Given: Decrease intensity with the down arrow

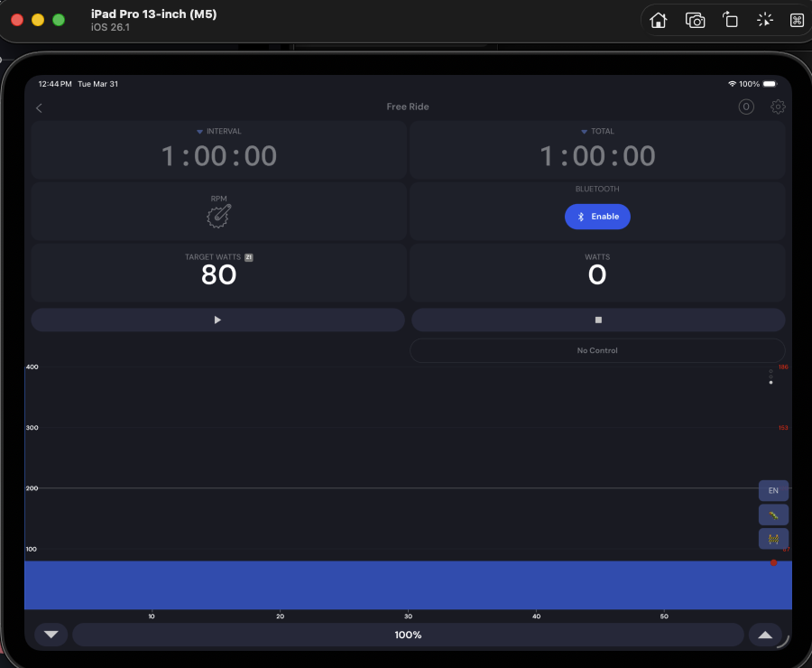Looking at the screenshot, I should click(x=51, y=635).
